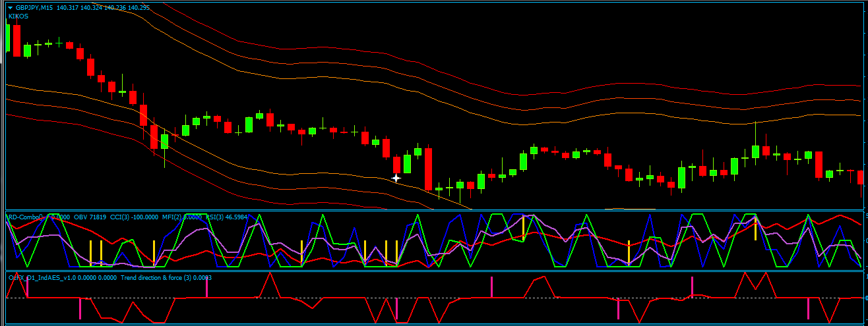This screenshot has height=326, width=868.
Task: Click the white star marker on chart
Action: (x=396, y=178)
